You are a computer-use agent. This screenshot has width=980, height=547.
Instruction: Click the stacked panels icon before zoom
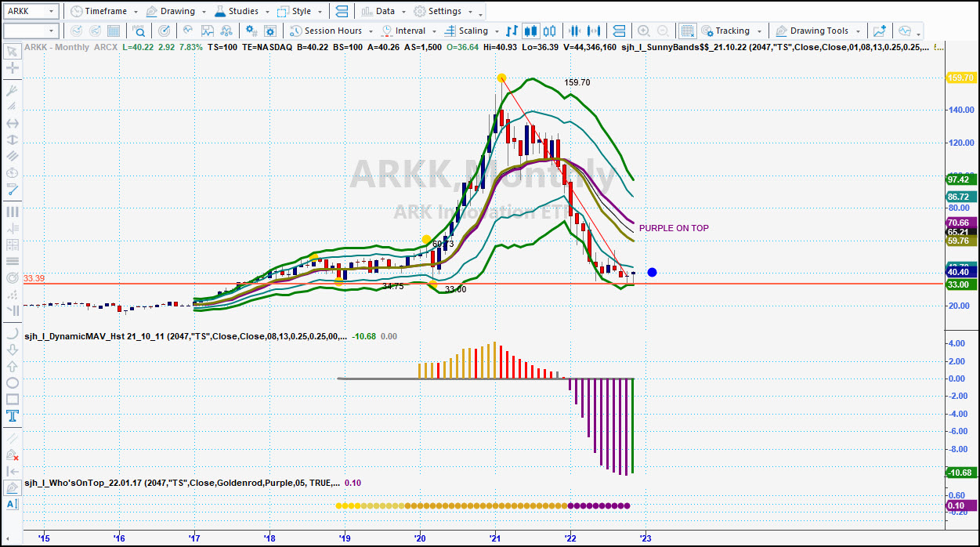(619, 31)
